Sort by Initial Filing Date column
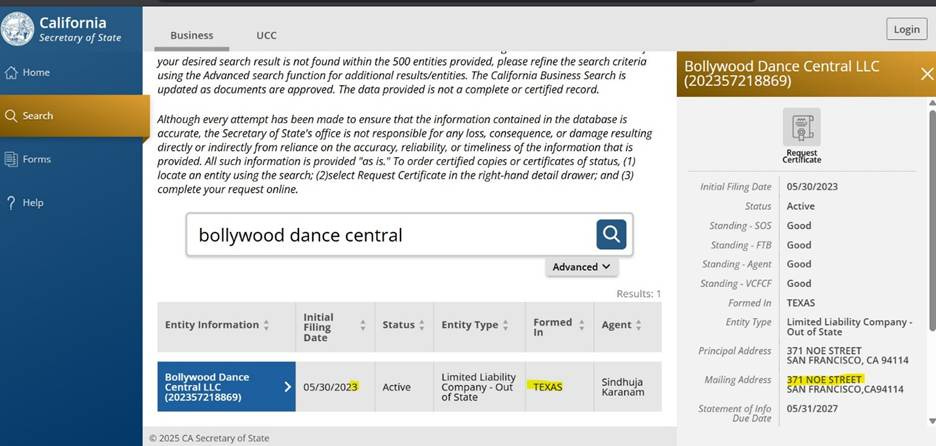This screenshot has height=446, width=936. [x=362, y=325]
